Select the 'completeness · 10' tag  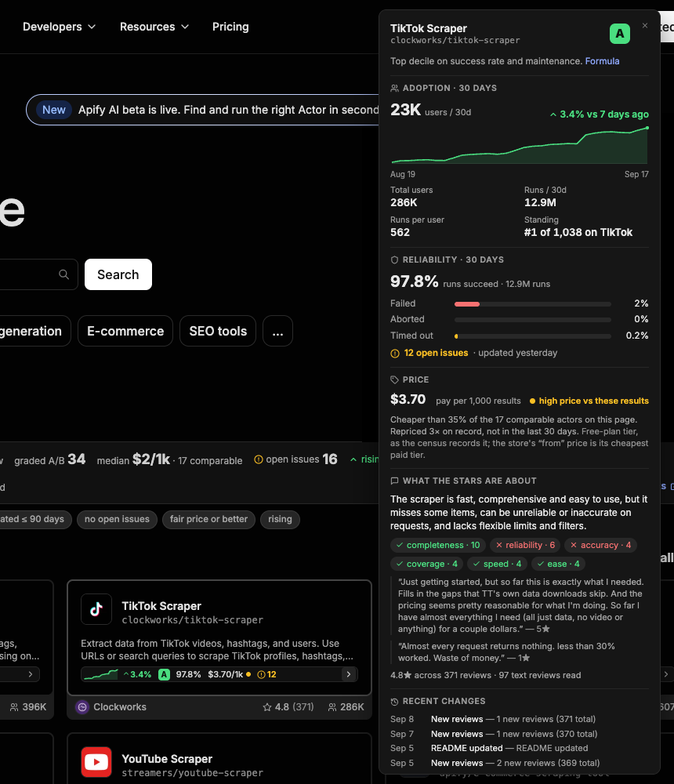438,545
